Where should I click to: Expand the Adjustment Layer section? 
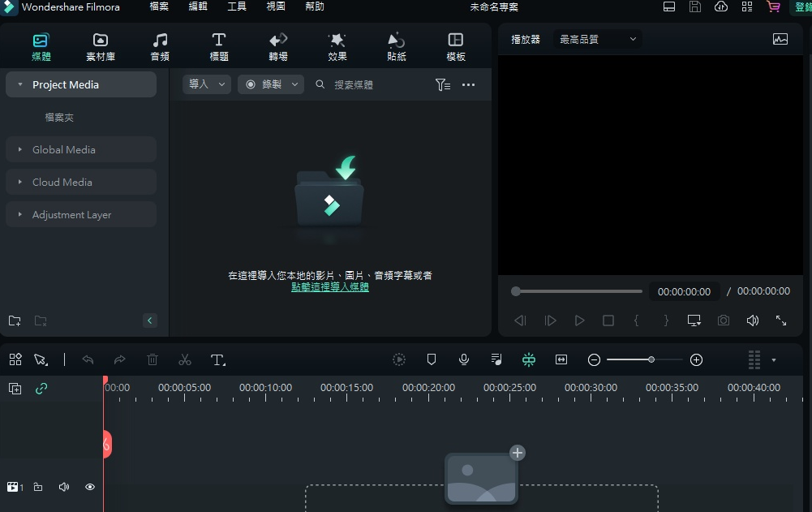pyautogui.click(x=20, y=214)
